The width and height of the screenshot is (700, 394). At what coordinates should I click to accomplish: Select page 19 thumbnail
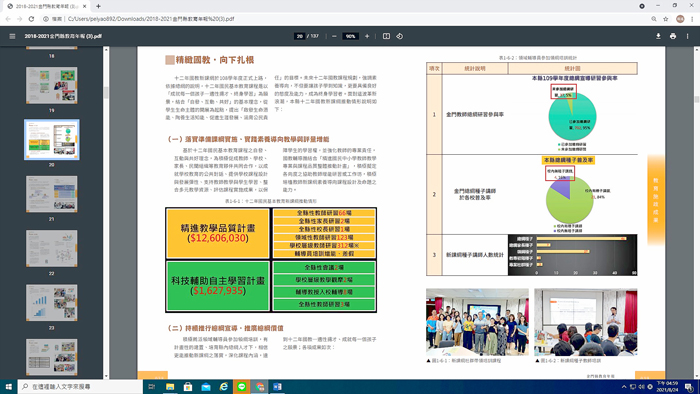click(x=52, y=85)
